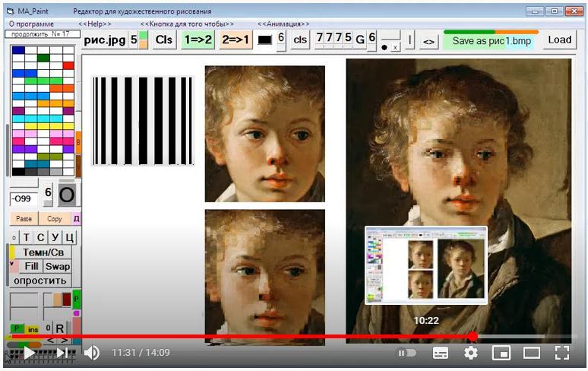Click the small circle button left of Т
The image size is (588, 371).
click(x=14, y=238)
